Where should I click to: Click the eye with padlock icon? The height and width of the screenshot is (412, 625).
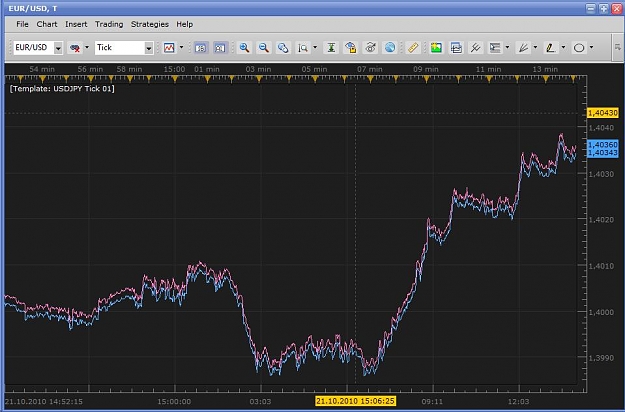tap(351, 48)
